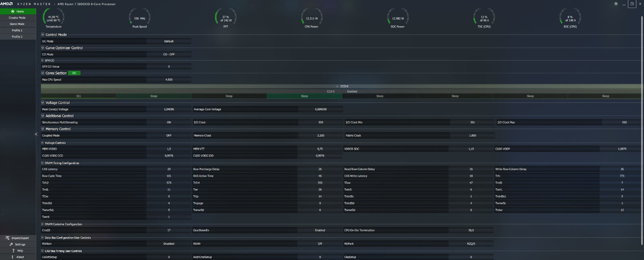The width and height of the screenshot is (644, 260).
Task: Switch to Game Mode
Action: (18, 24)
